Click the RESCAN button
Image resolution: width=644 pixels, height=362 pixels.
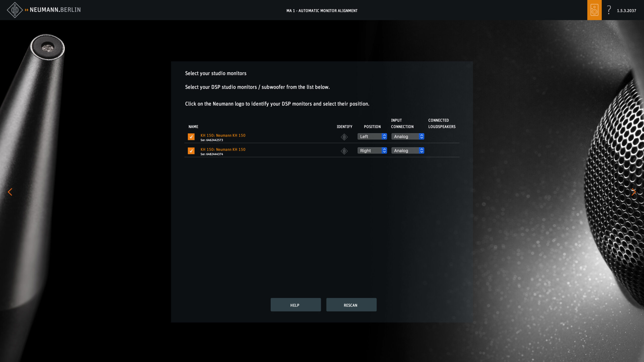point(351,305)
